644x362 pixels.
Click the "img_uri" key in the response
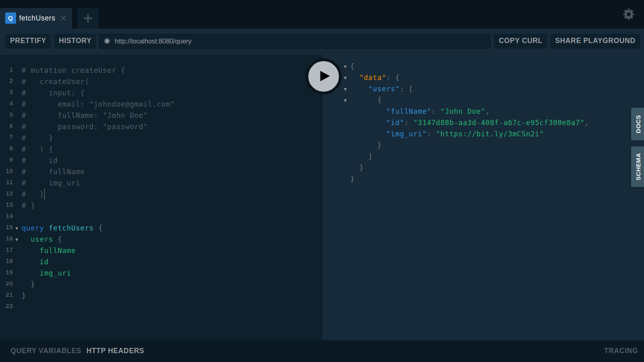407,134
